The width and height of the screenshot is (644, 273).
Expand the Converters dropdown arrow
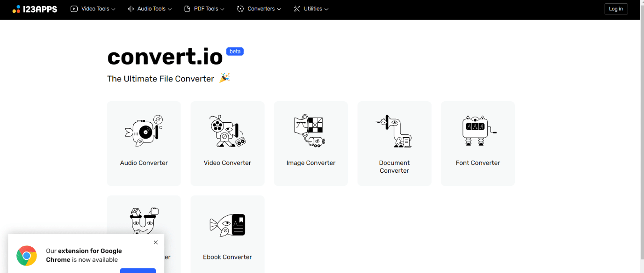pos(279,9)
